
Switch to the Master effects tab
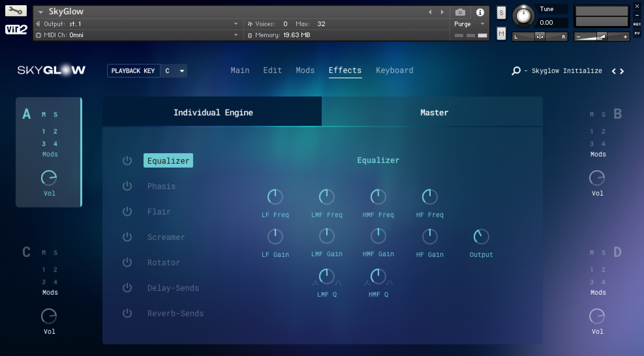point(434,112)
